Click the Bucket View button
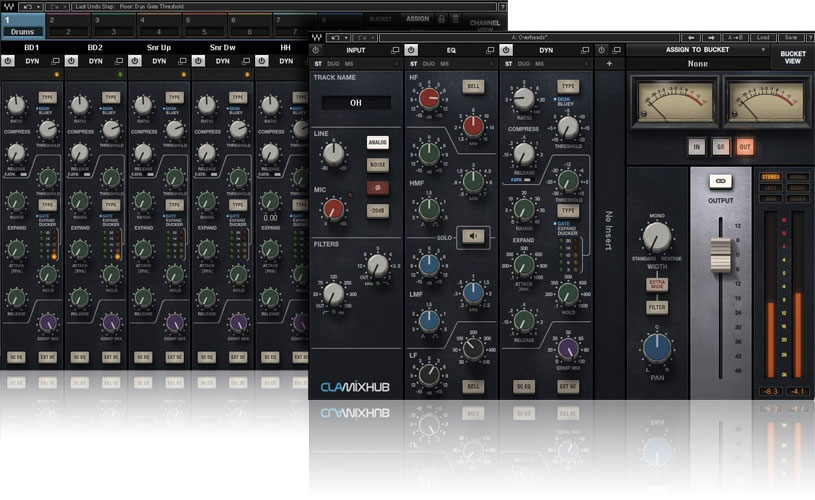815x500 pixels. click(792, 55)
